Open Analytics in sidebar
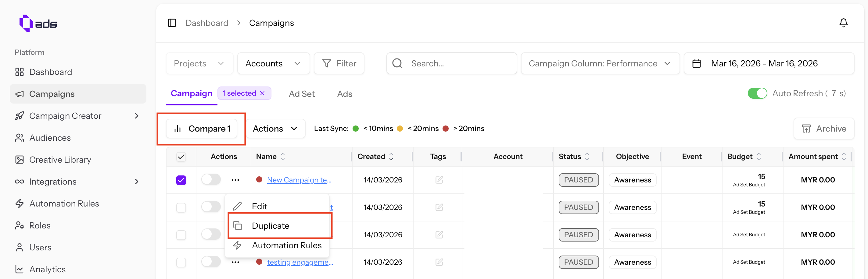The width and height of the screenshot is (868, 279). (x=47, y=269)
